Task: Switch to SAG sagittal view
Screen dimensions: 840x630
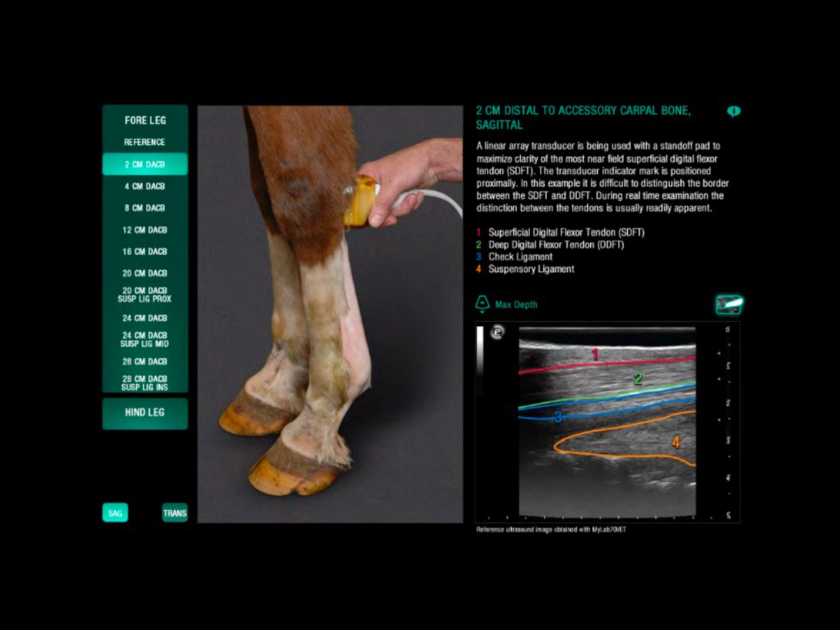Action: pyautogui.click(x=115, y=513)
